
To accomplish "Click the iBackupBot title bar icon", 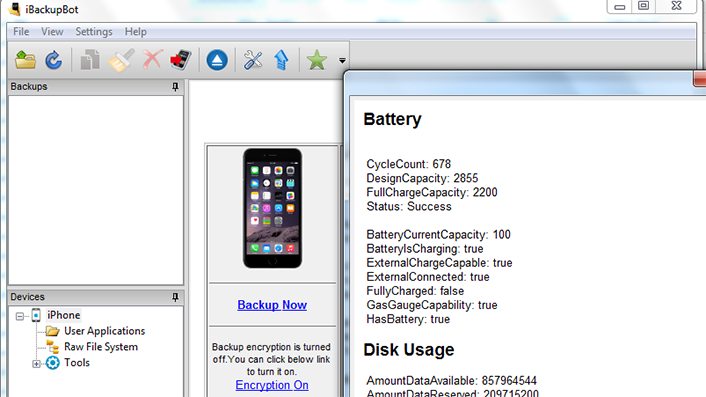I will pyautogui.click(x=14, y=9).
